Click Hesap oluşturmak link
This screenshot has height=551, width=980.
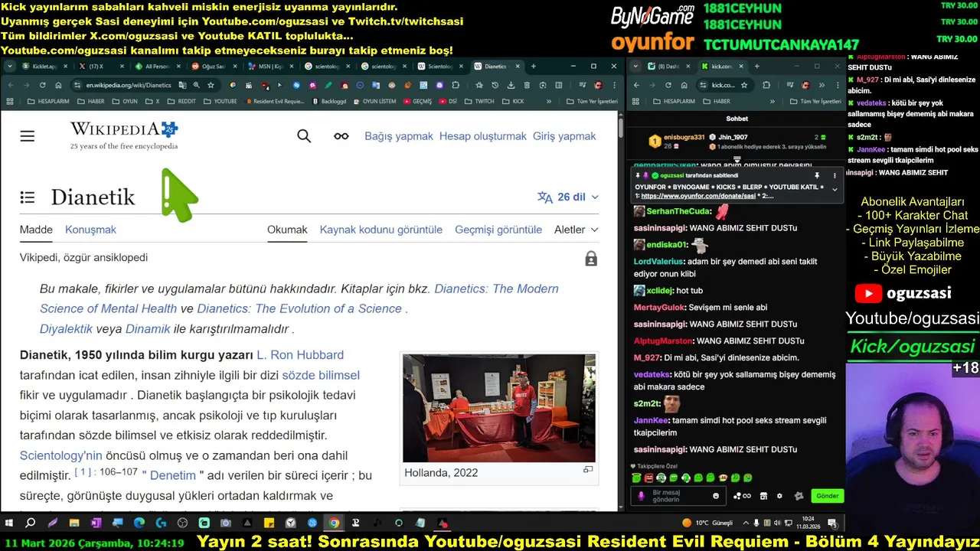click(x=483, y=136)
